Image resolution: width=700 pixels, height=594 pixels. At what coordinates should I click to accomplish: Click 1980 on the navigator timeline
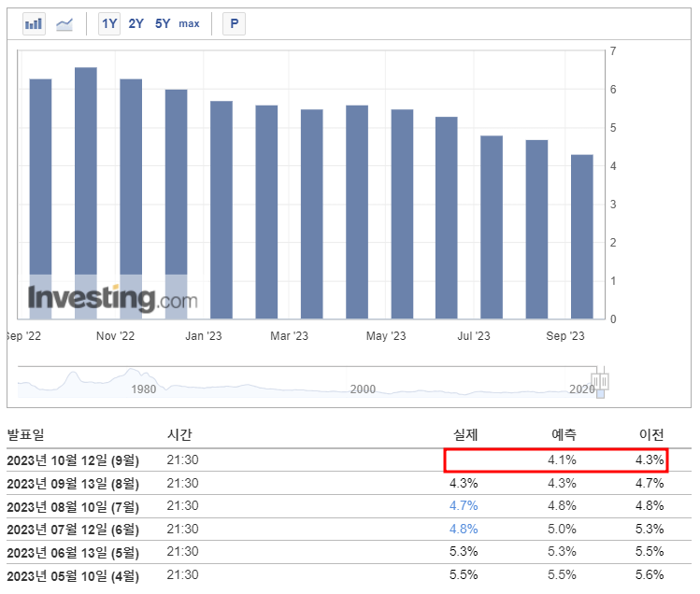tap(144, 389)
